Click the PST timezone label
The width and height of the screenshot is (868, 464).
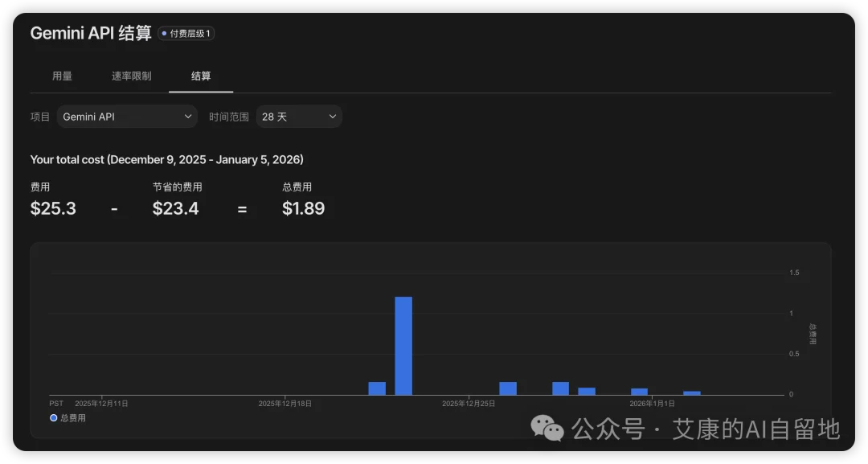click(55, 403)
